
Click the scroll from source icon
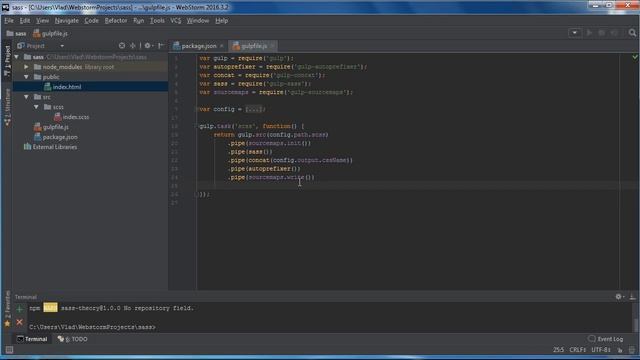click(122, 46)
